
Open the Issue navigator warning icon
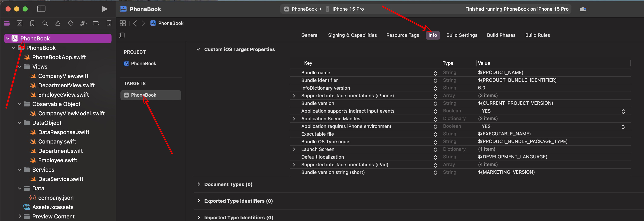point(57,23)
